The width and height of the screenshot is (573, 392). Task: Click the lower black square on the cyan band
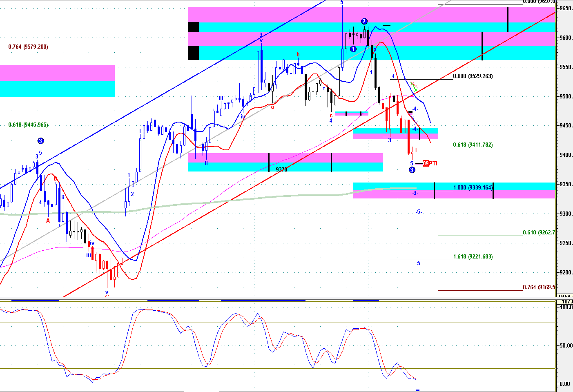tap(194, 53)
